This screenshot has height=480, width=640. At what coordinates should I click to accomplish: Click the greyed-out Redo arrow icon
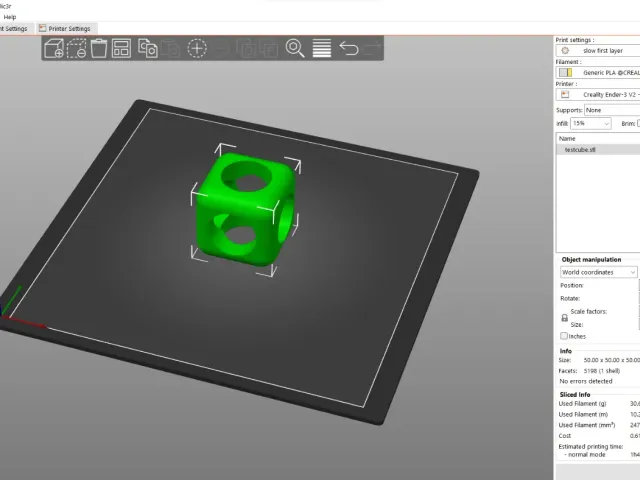pos(371,48)
